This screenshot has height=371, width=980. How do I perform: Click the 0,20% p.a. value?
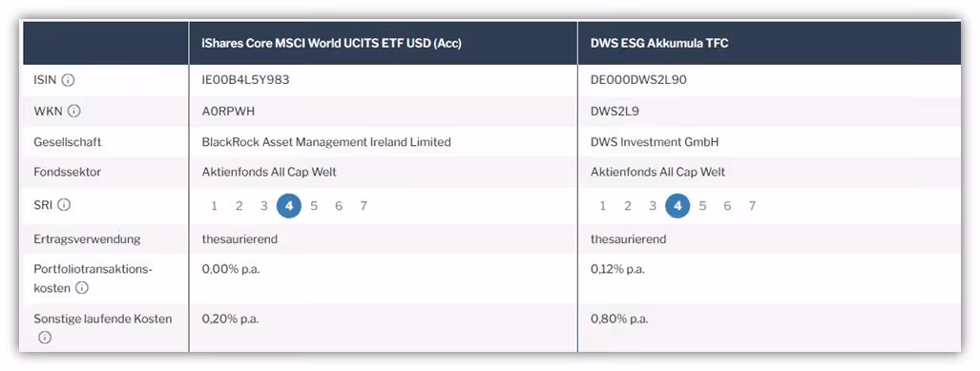point(230,319)
